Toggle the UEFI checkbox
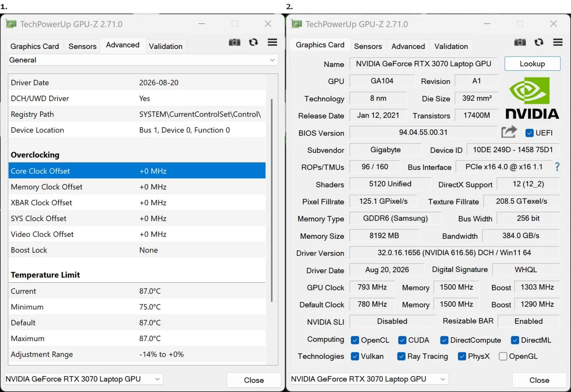 pyautogui.click(x=530, y=133)
